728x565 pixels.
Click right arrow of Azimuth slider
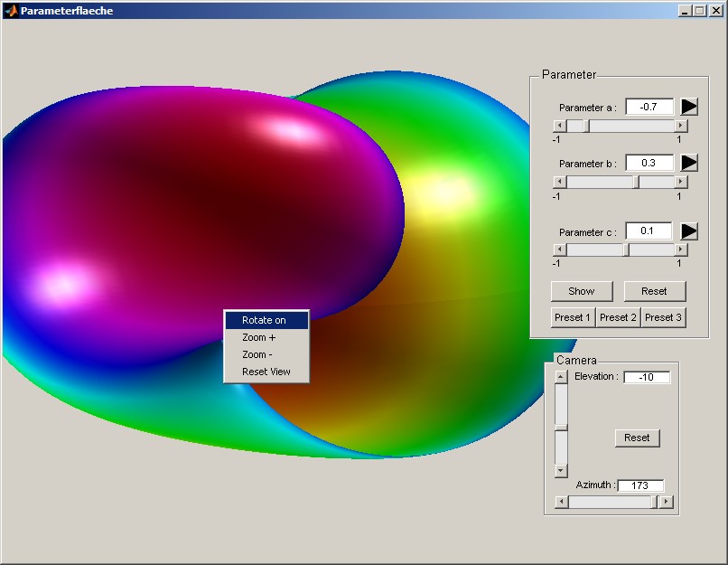(x=667, y=502)
